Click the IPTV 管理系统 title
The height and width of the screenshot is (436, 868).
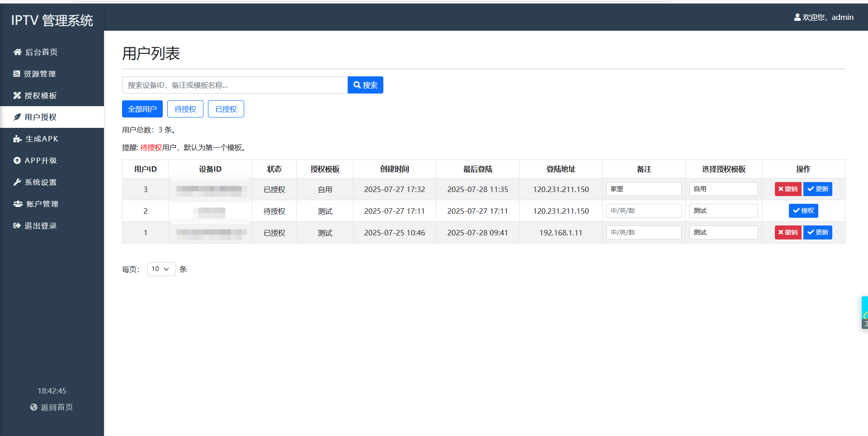[52, 20]
